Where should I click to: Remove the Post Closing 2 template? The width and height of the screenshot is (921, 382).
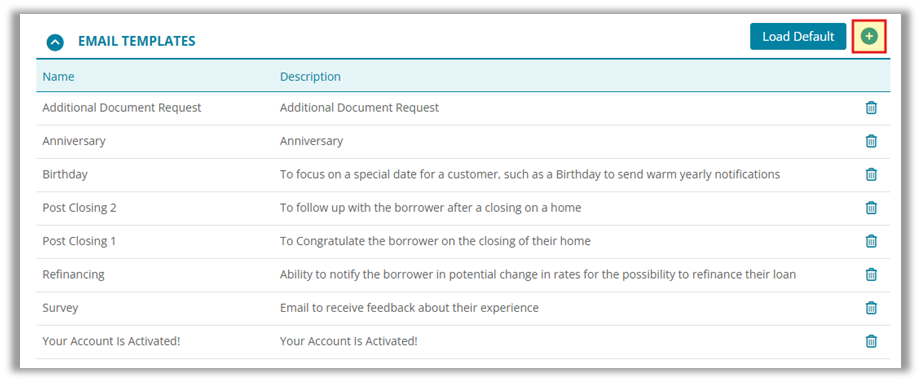pos(871,207)
